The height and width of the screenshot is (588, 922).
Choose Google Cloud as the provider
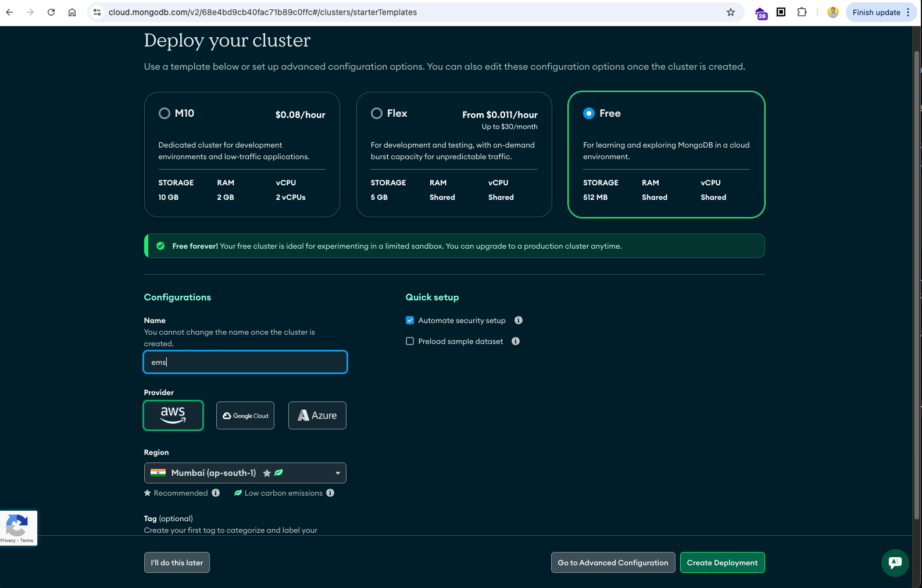click(245, 415)
